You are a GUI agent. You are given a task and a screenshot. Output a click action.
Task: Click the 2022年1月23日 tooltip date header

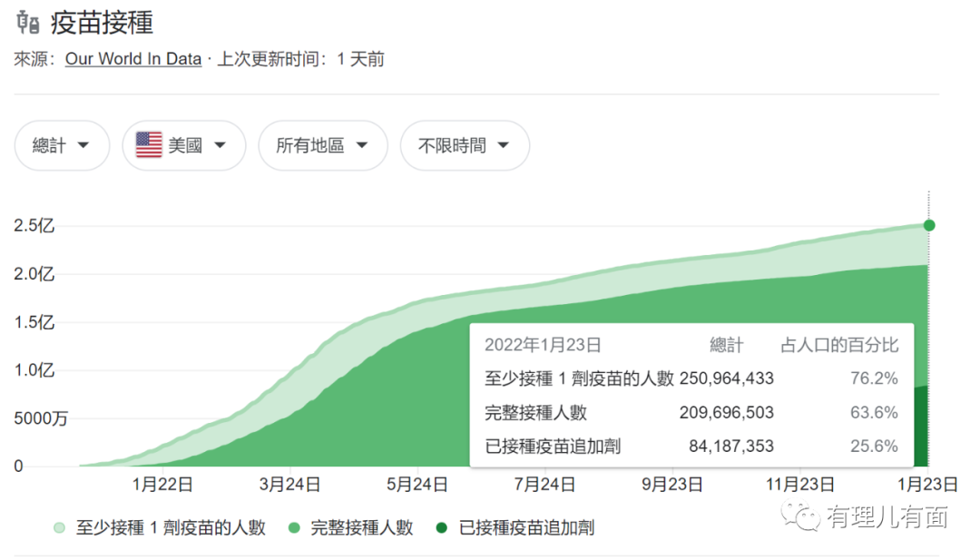point(543,345)
